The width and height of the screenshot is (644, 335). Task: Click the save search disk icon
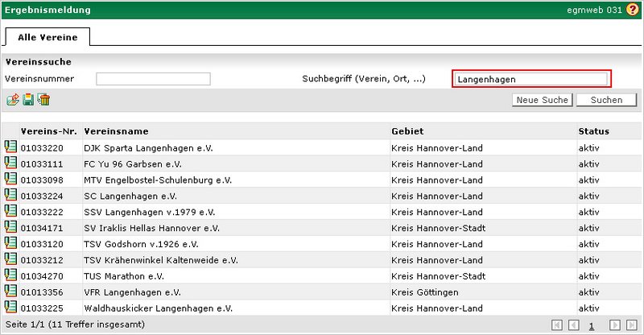(28, 100)
